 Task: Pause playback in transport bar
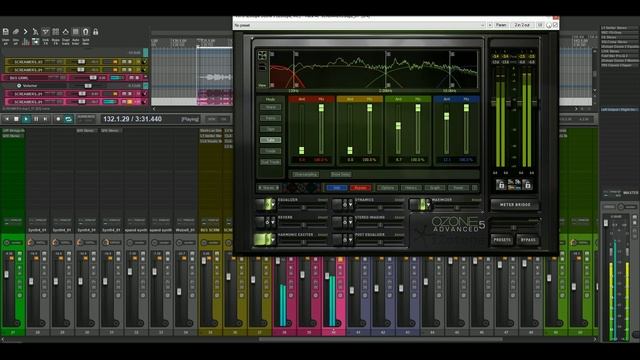pos(36,119)
